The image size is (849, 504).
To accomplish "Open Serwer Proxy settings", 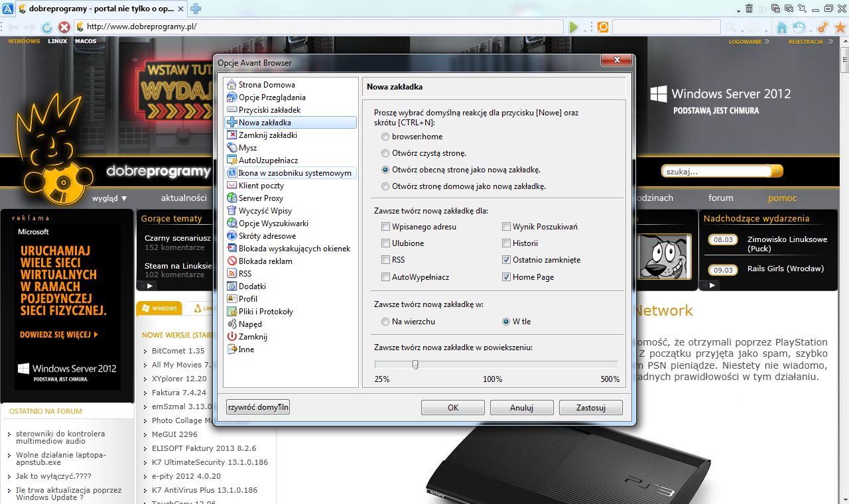I will (x=261, y=198).
